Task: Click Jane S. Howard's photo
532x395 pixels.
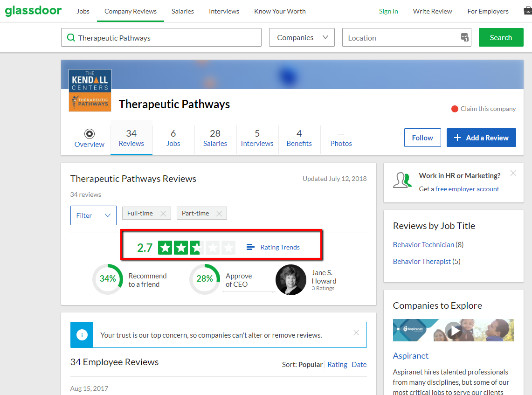Action: tap(291, 280)
